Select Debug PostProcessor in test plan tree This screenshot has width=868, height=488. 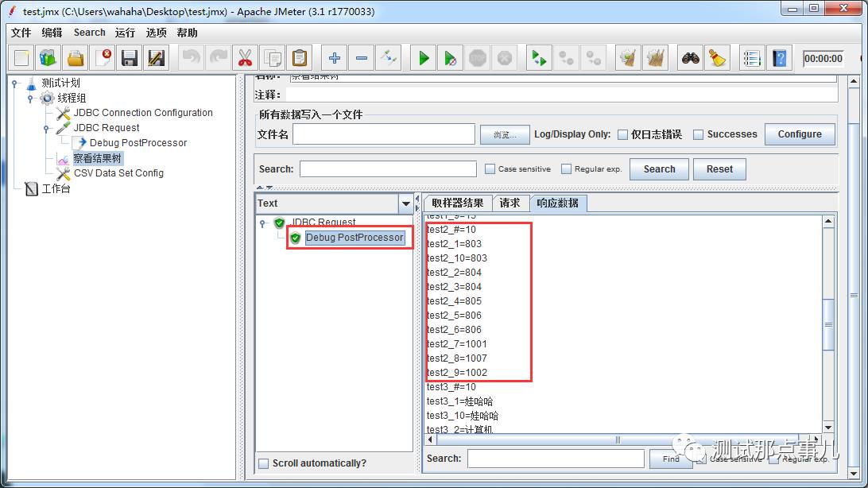[138, 143]
